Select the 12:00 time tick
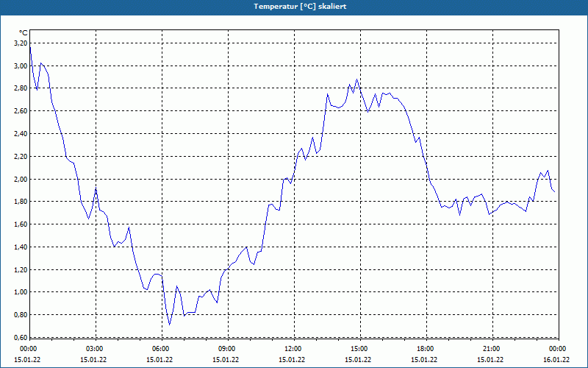 [x=293, y=349]
